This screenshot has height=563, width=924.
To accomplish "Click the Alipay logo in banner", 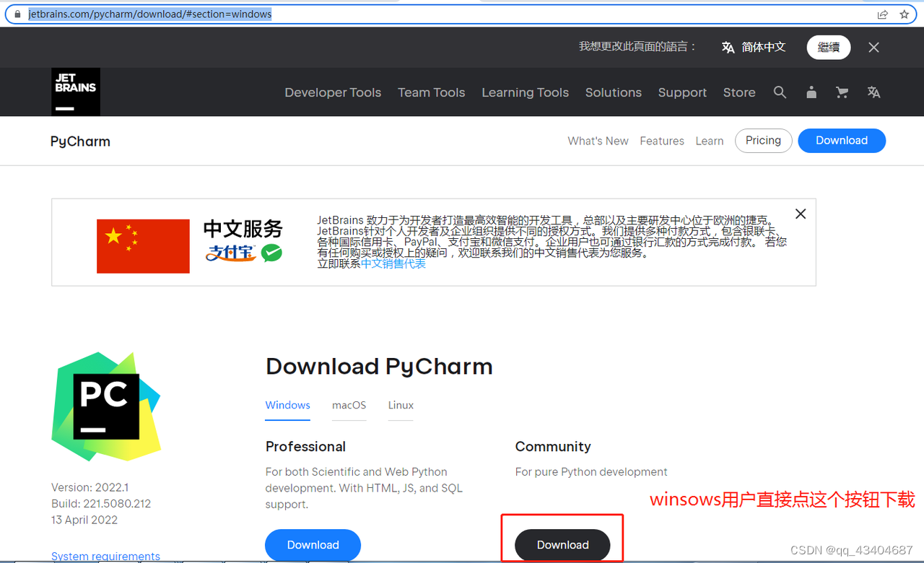I will [x=231, y=253].
